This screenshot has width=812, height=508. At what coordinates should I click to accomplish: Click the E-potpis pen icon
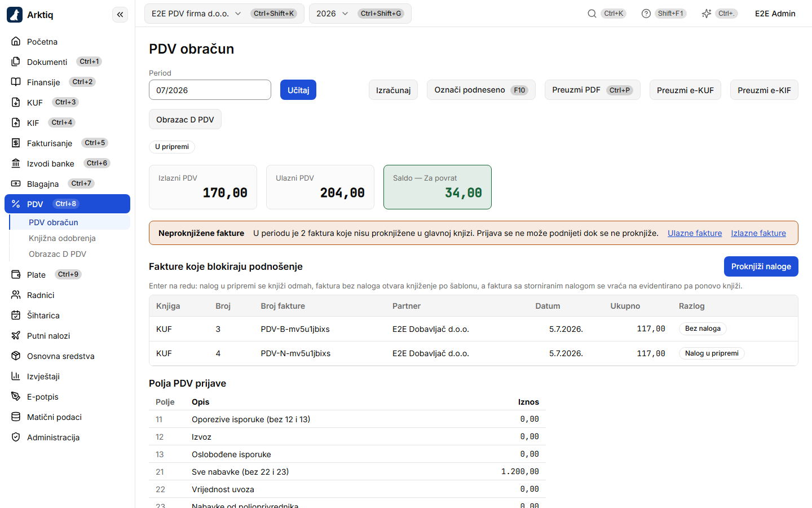(x=16, y=397)
